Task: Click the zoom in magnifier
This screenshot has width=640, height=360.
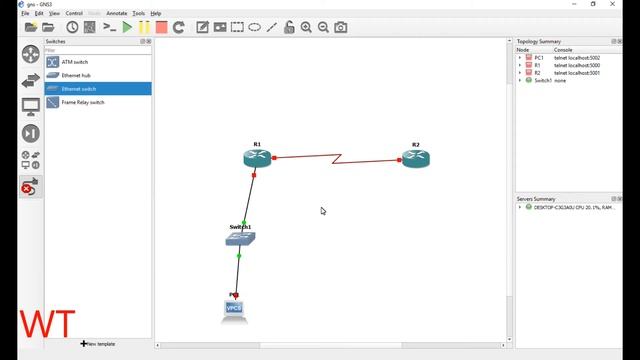Action: pyautogui.click(x=306, y=27)
